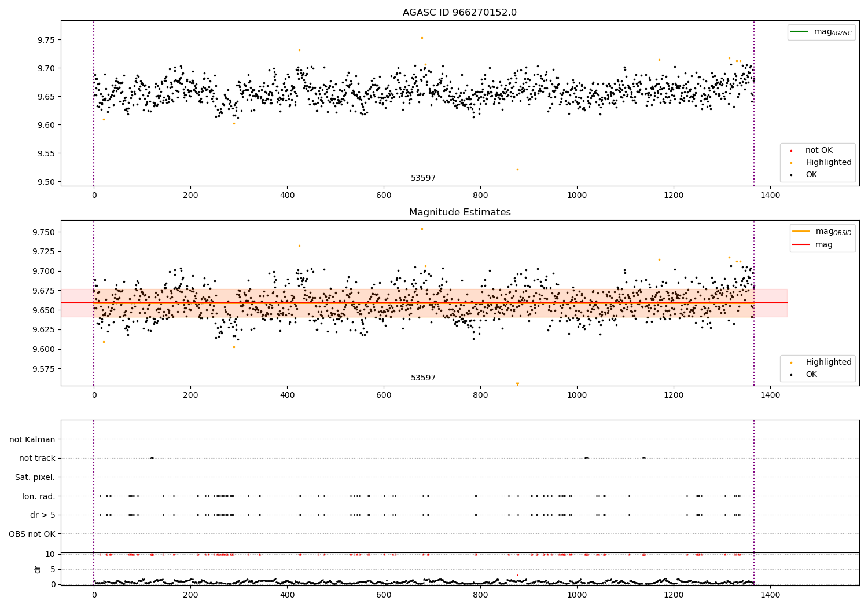Click the '9.55' y-tick of top plot

pyautogui.click(x=46, y=153)
